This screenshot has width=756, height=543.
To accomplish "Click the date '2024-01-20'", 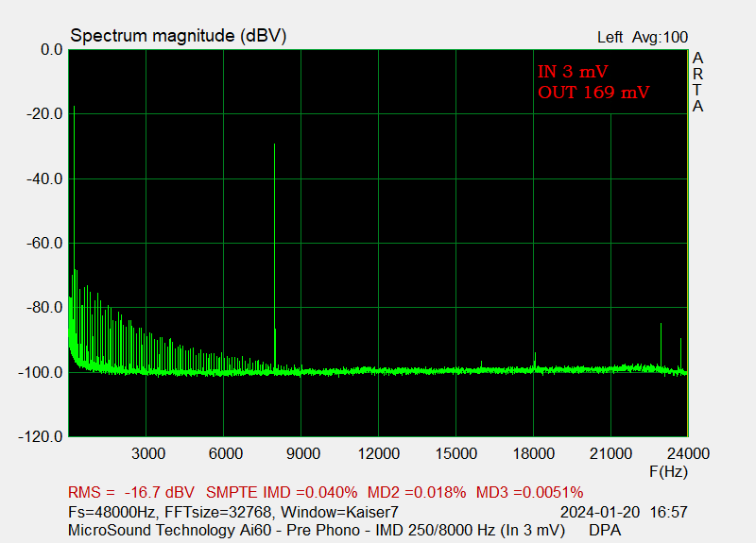I will tap(600, 512).
